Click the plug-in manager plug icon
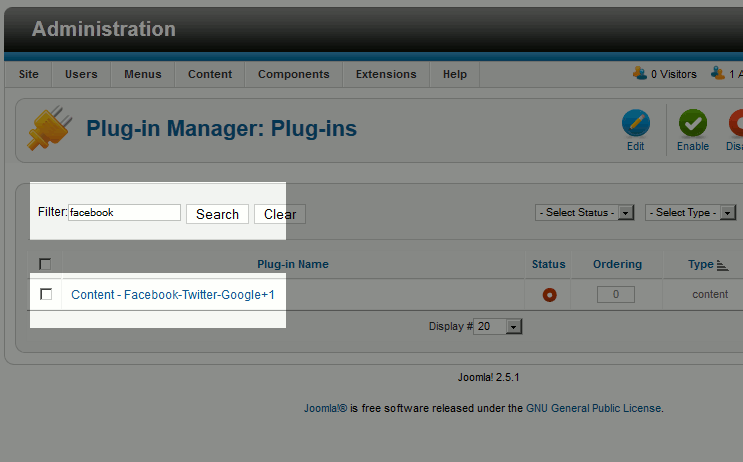The width and height of the screenshot is (743, 462). (50, 130)
